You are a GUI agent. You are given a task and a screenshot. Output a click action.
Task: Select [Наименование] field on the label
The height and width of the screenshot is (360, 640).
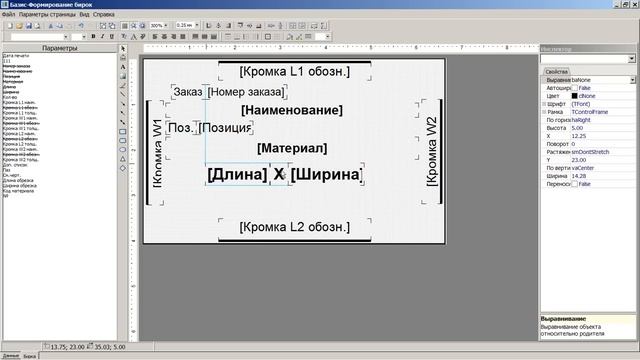click(292, 110)
